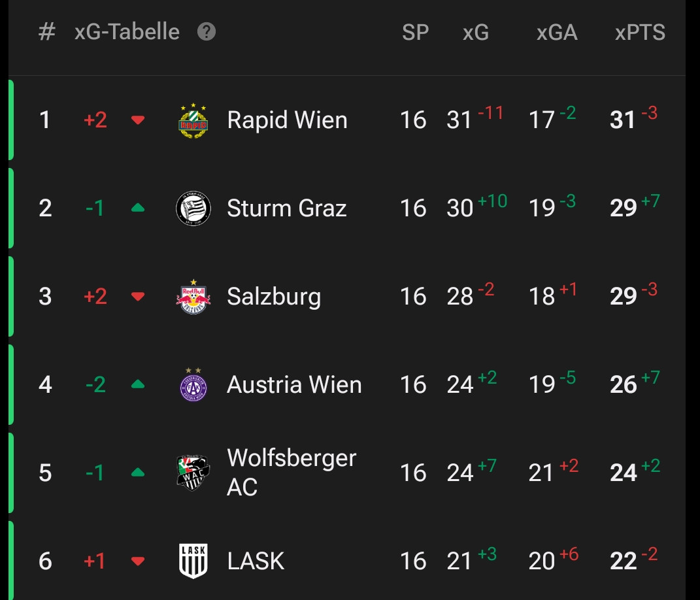Open the Rapid Wien team name
Screen dimensions: 700x600
(x=287, y=120)
